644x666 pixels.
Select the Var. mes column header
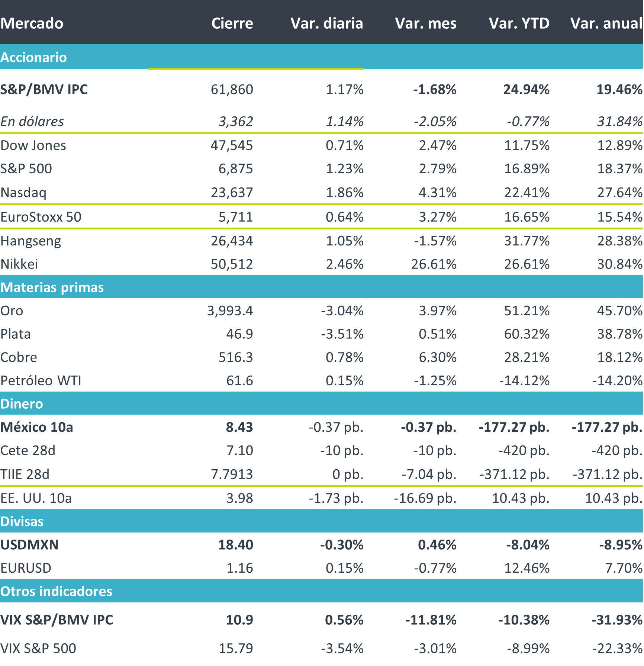425,23
